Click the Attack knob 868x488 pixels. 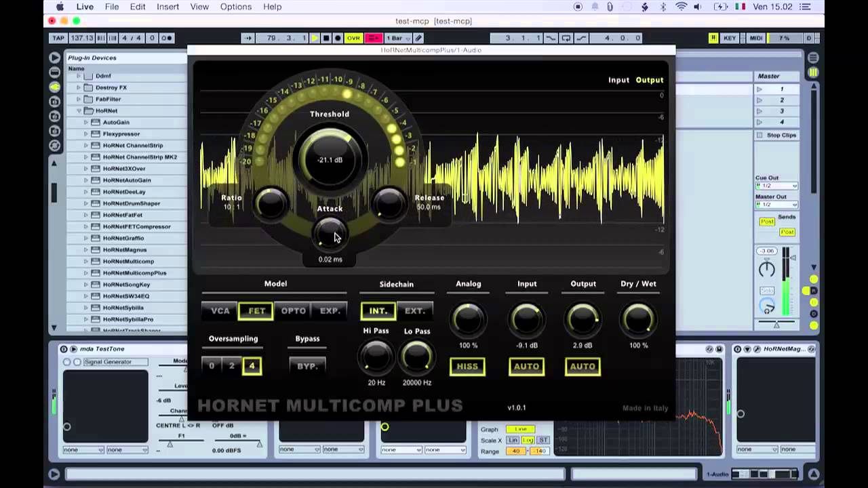[x=330, y=233]
